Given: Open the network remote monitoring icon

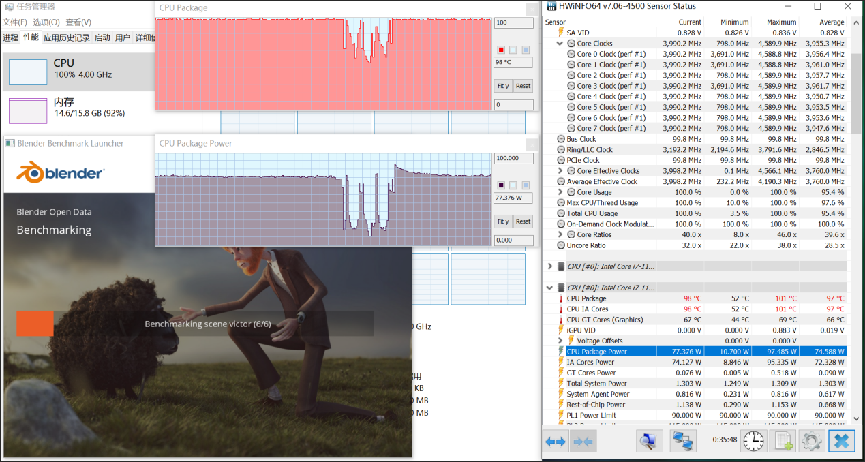Looking at the screenshot, I should click(x=684, y=441).
